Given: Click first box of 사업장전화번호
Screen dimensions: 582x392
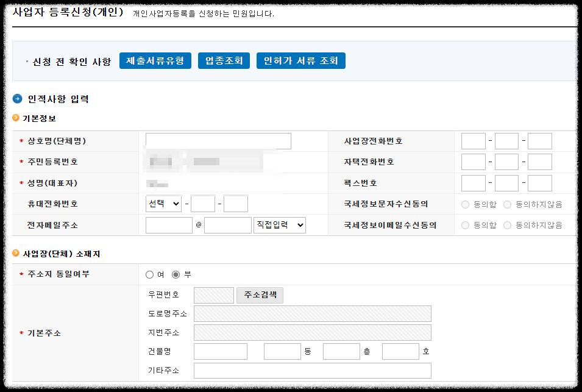Looking at the screenshot, I should coord(474,141).
